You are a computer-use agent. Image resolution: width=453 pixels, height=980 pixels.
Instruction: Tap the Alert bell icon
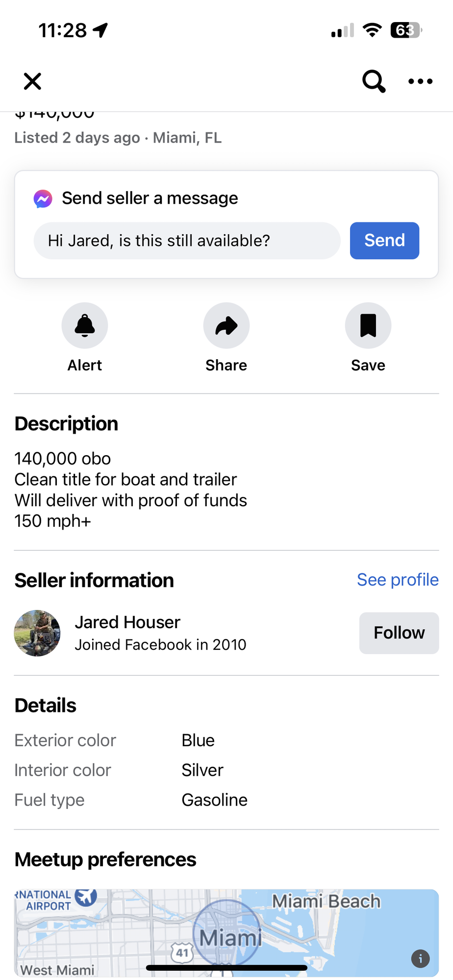(x=85, y=325)
